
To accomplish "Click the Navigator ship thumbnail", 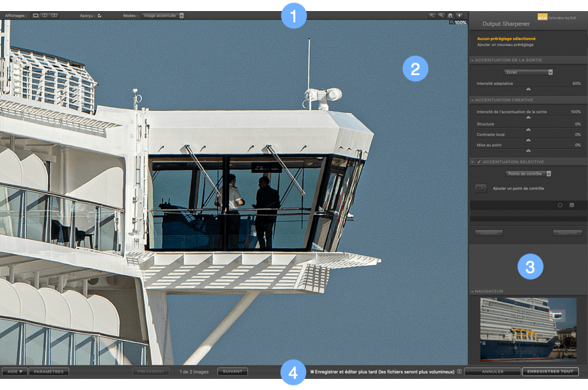I will point(528,329).
